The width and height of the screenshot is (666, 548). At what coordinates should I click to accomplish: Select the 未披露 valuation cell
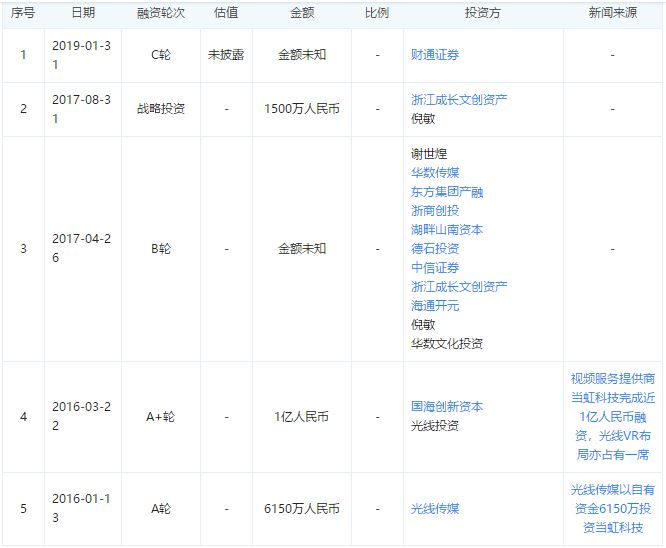[226, 55]
